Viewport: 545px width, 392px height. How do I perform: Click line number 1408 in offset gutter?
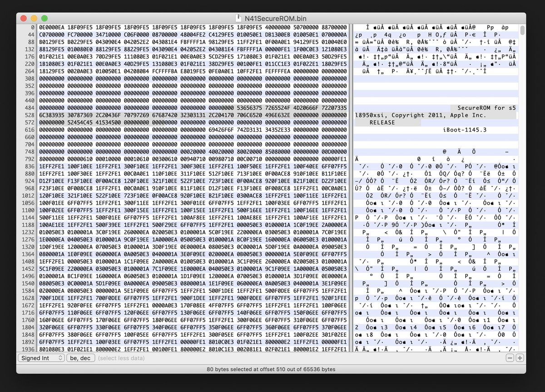pyautogui.click(x=29, y=261)
